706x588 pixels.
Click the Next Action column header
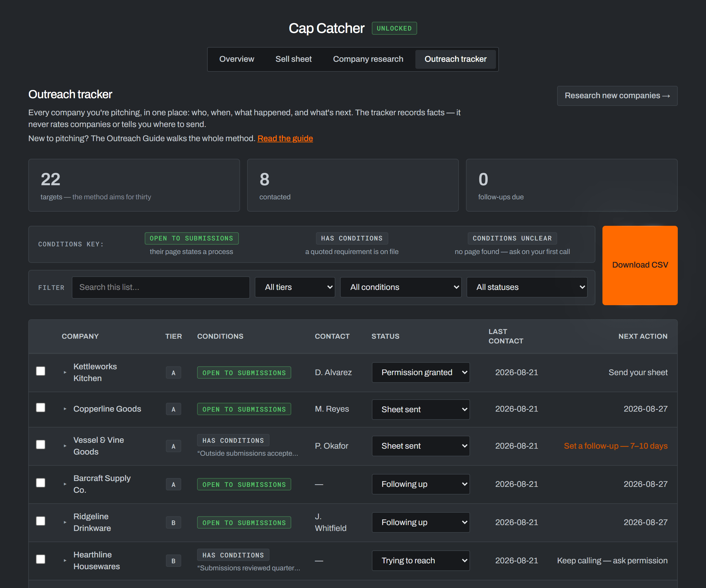pyautogui.click(x=643, y=336)
